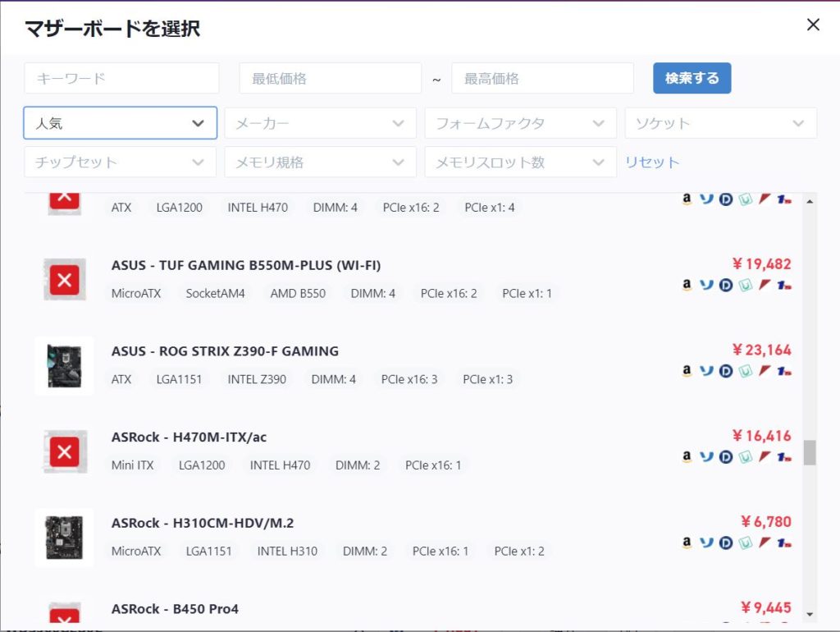Image resolution: width=840 pixels, height=632 pixels.
Task: Focus the 最低価格 minimum price field
Action: click(x=331, y=78)
